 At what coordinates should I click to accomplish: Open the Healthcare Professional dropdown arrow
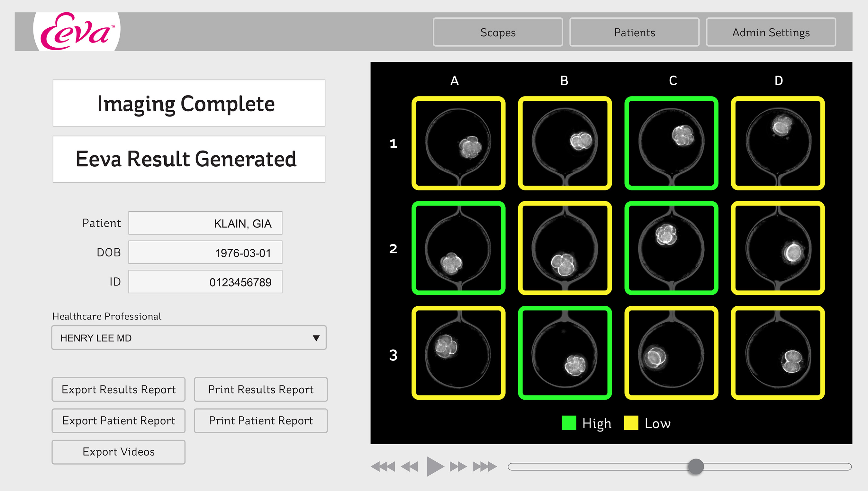[316, 338]
